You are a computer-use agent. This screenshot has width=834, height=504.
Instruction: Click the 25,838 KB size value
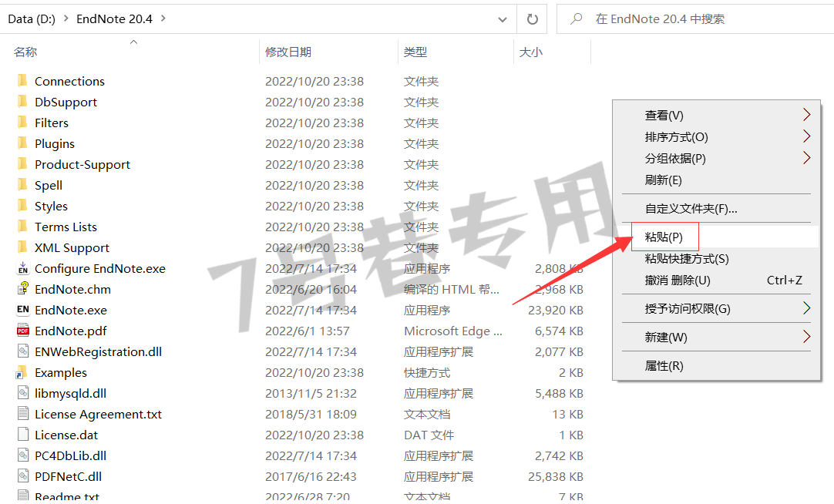click(556, 476)
